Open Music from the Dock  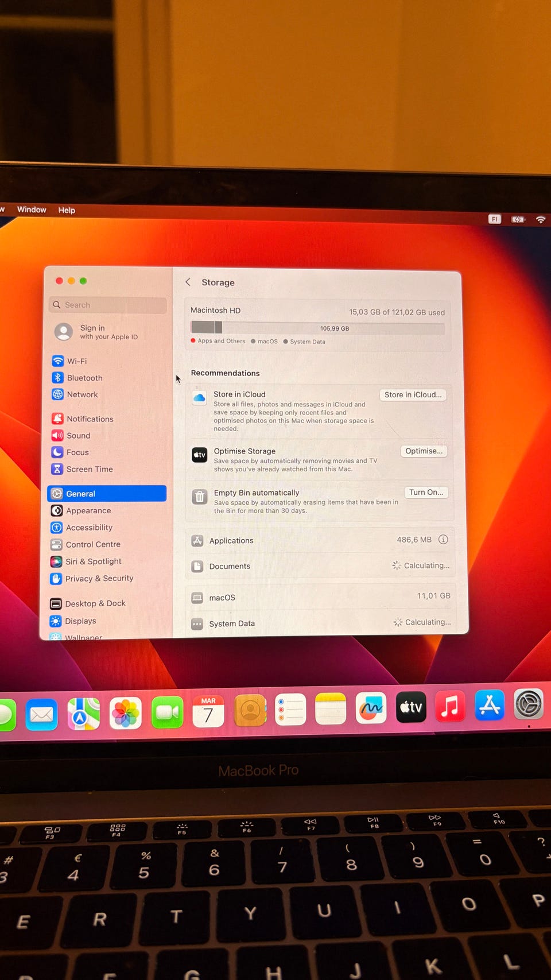click(450, 706)
